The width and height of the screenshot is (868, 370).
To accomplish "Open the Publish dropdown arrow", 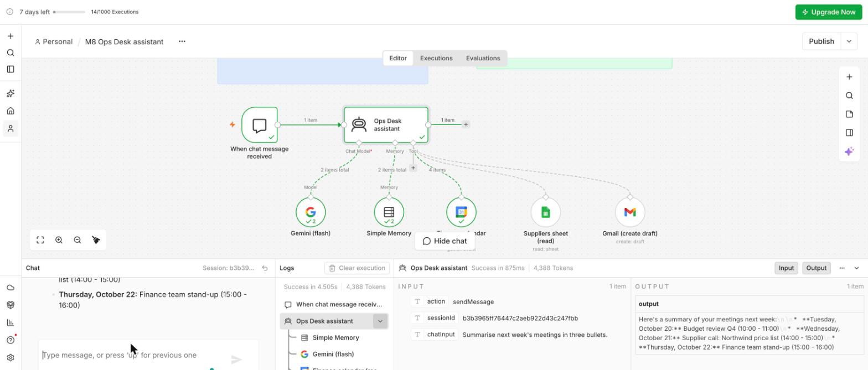I will pos(849,41).
